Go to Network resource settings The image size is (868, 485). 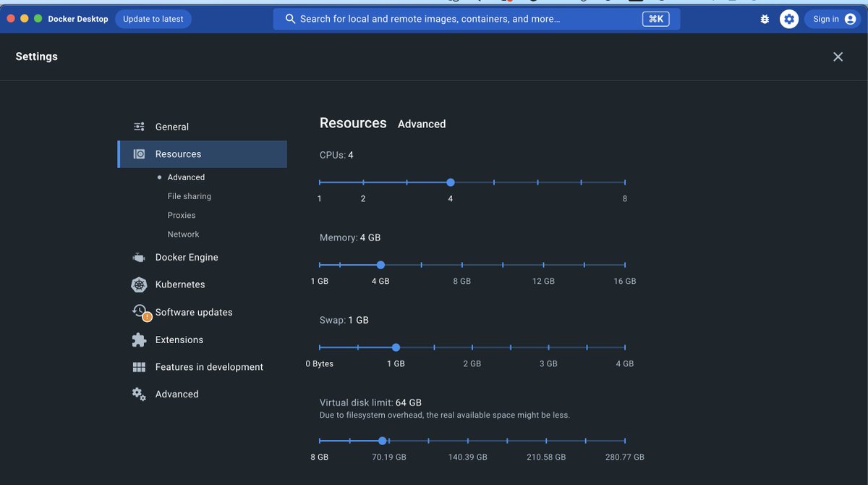coord(183,235)
